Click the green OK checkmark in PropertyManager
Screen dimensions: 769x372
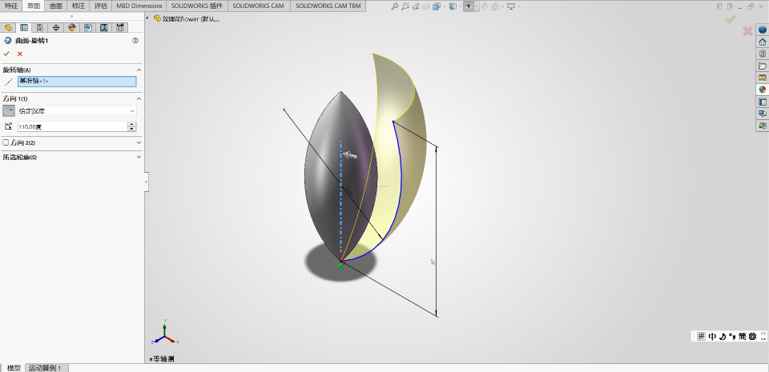click(x=6, y=54)
